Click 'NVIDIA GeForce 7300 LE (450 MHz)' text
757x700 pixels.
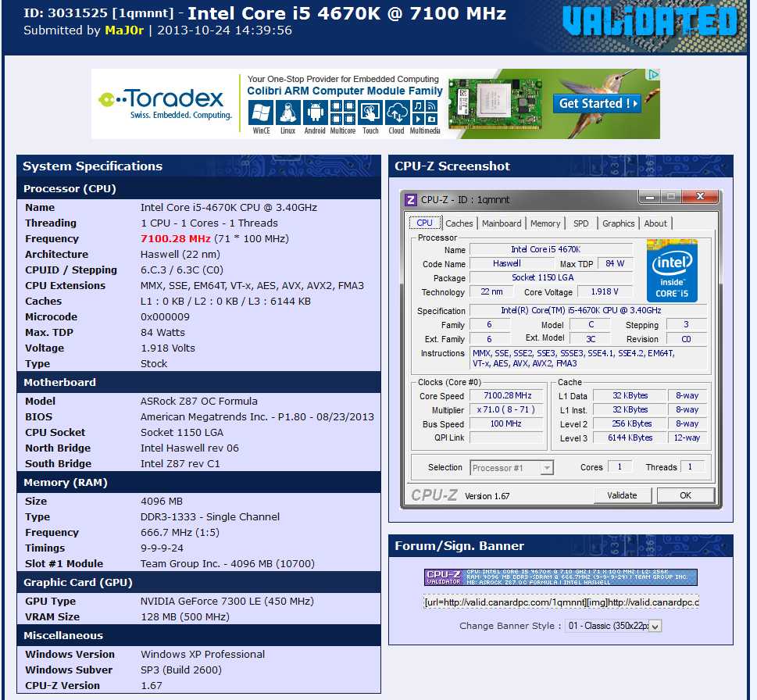click(x=227, y=601)
